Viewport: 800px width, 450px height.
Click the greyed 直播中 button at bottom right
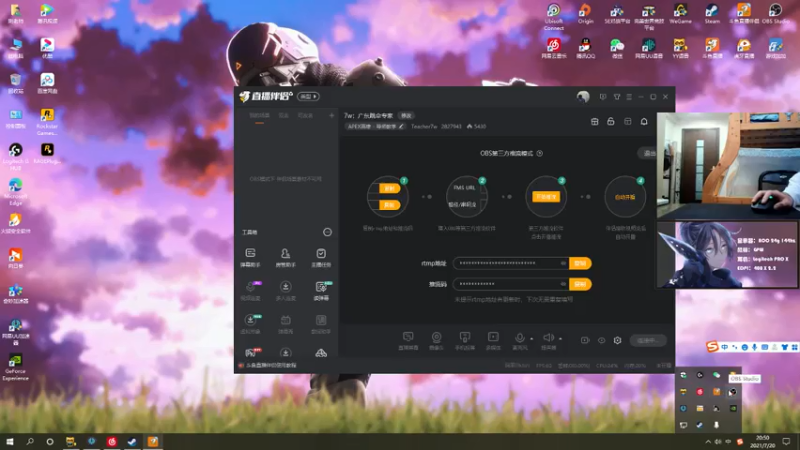(x=648, y=340)
